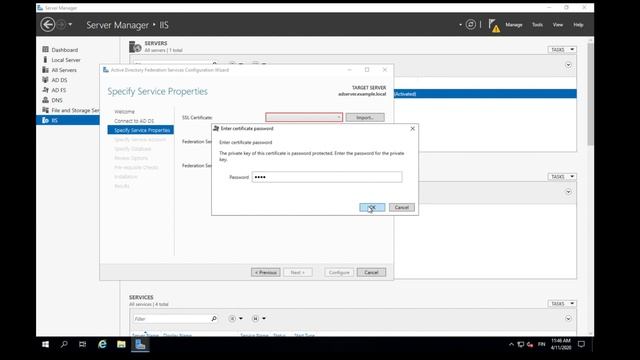Go to Connect to AD DS step

click(x=134, y=121)
